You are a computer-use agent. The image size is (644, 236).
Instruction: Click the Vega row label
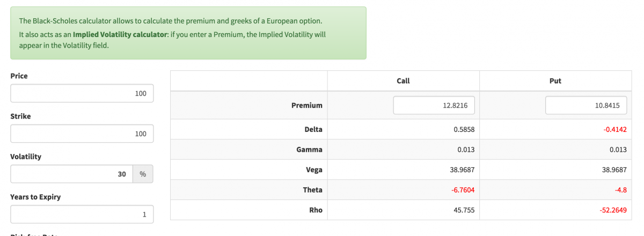[x=314, y=170]
